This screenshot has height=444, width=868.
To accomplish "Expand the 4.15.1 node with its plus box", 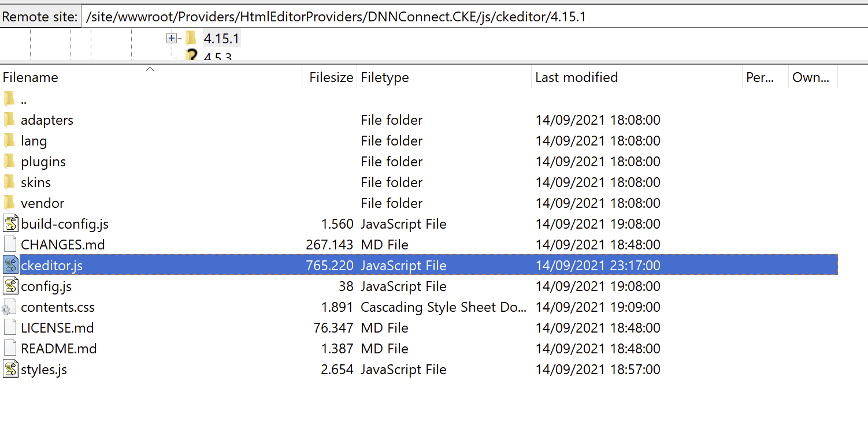I will [170, 38].
